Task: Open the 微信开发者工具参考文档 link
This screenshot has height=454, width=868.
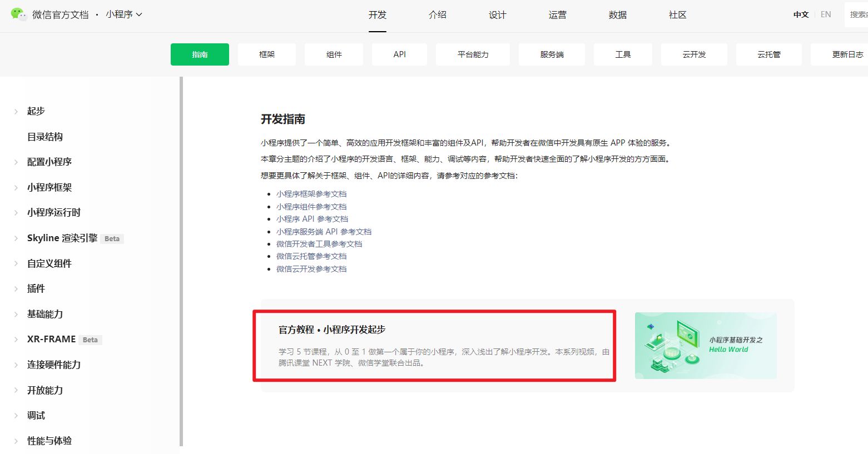Action: pos(319,244)
